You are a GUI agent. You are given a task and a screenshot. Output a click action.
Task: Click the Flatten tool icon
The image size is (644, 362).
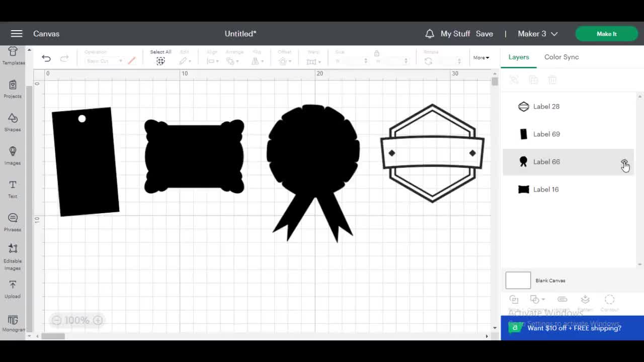(x=585, y=300)
